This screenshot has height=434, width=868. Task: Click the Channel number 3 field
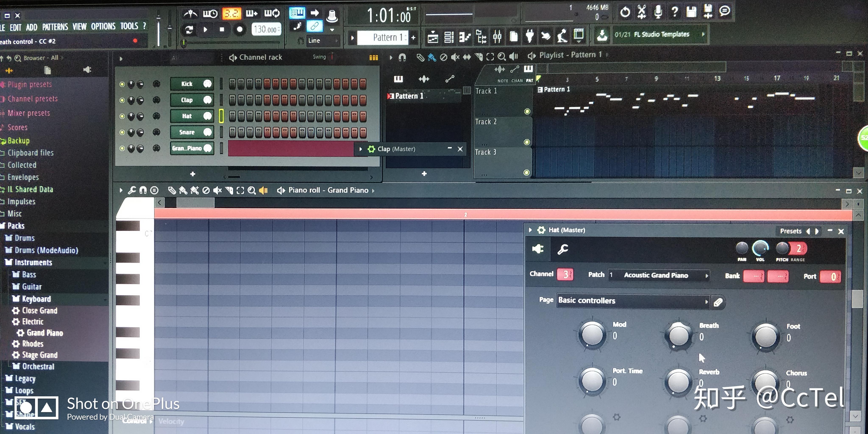[565, 274]
